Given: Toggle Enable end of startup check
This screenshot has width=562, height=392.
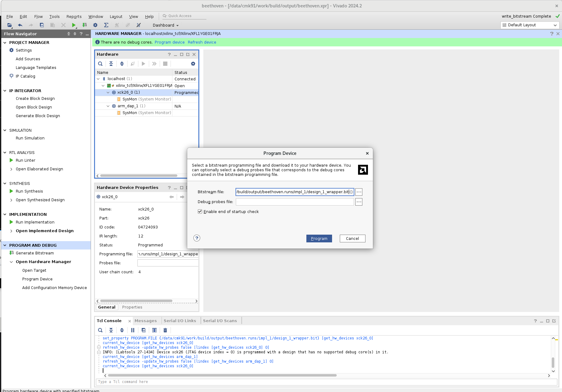Looking at the screenshot, I should coord(200,212).
